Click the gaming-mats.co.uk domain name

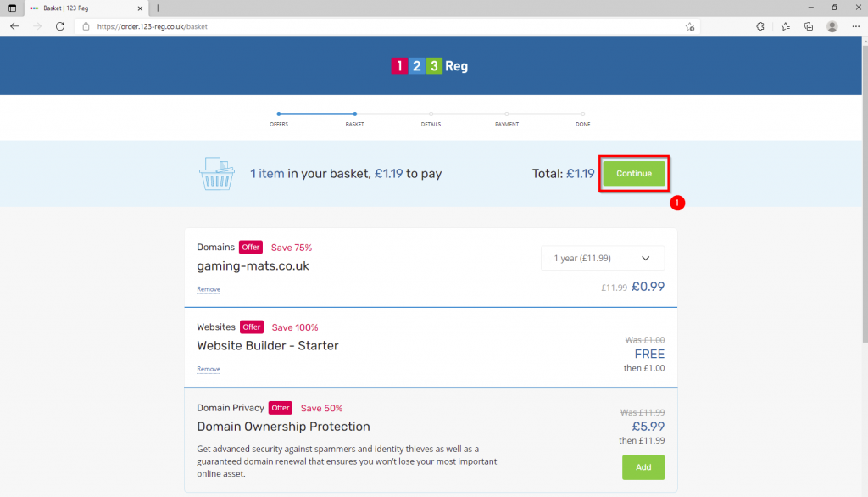253,266
